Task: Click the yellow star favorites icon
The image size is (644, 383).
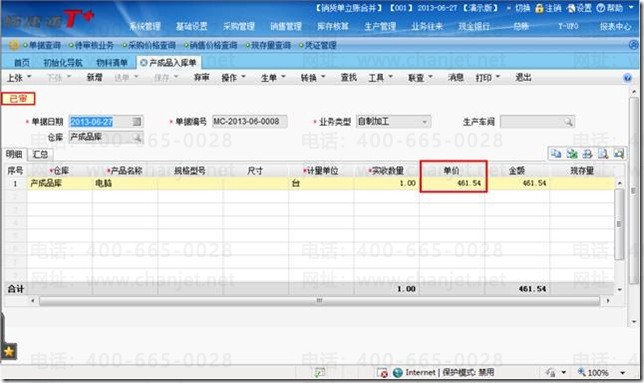Action: [x=9, y=351]
